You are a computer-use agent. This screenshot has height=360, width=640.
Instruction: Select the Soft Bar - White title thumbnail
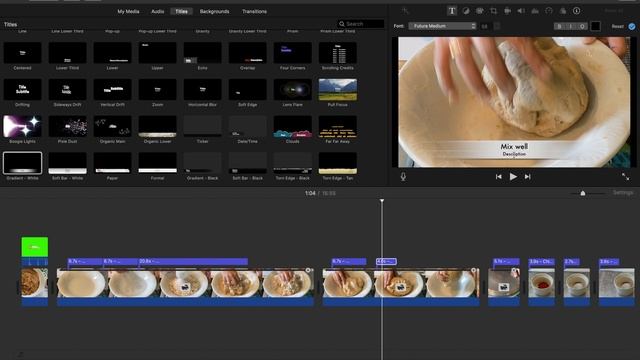(67, 163)
